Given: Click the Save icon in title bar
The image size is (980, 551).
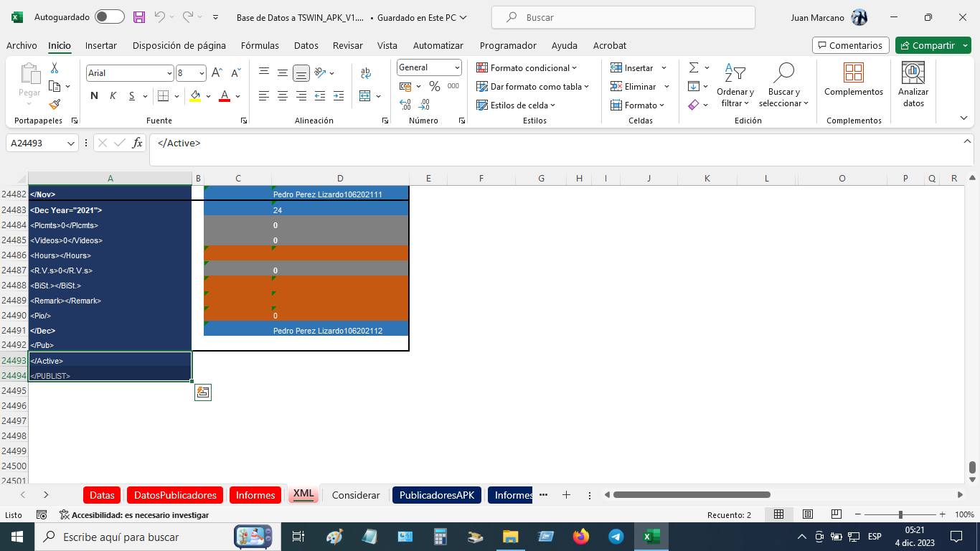Looking at the screenshot, I should [139, 17].
